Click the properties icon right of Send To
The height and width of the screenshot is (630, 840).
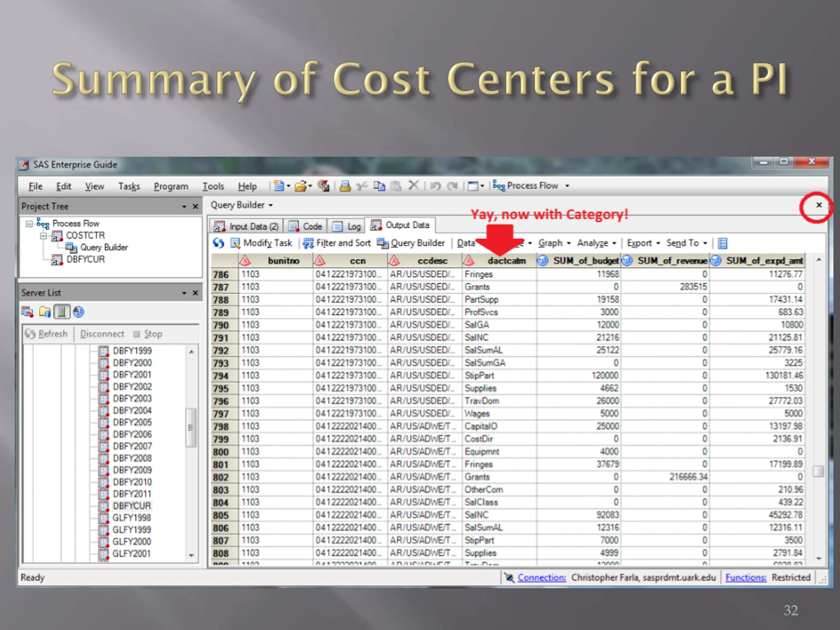point(723,243)
